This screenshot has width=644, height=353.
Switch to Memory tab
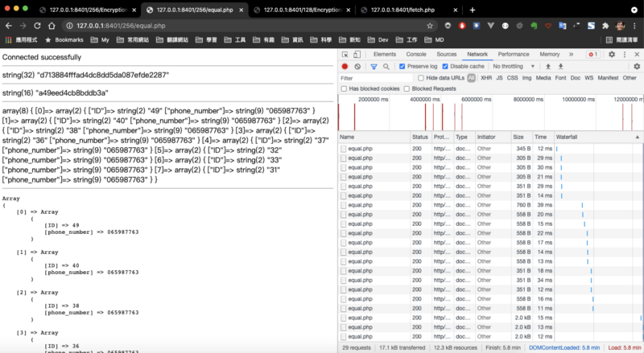(550, 54)
